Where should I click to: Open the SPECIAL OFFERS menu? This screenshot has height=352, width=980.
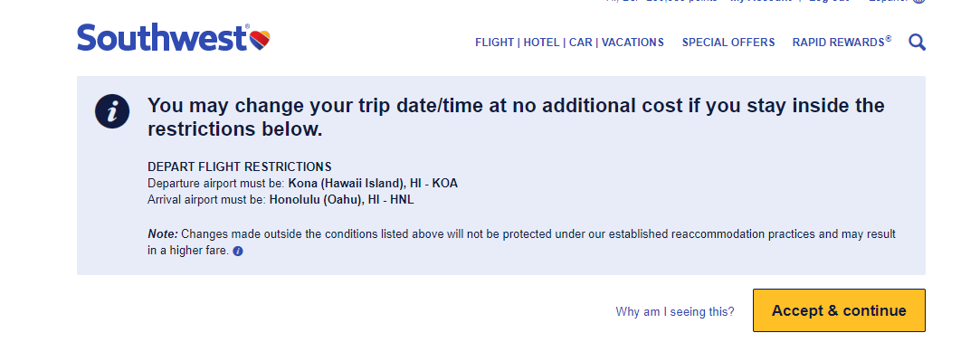[x=728, y=43]
